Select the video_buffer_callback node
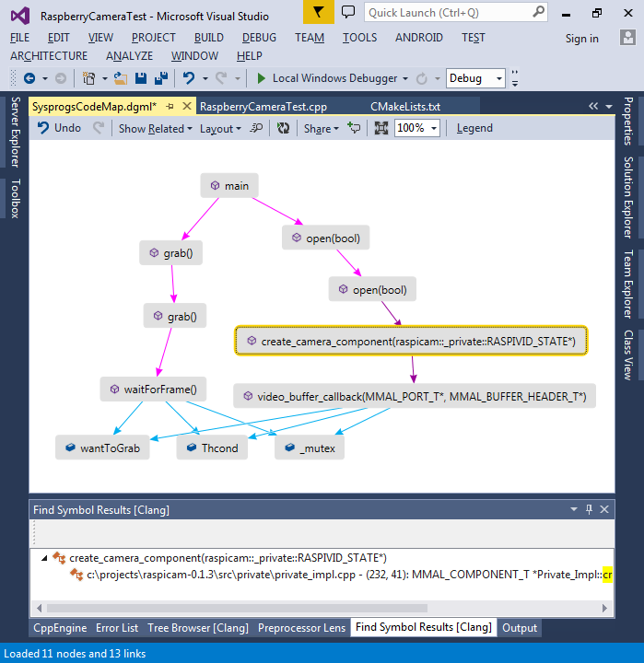 tap(415, 396)
